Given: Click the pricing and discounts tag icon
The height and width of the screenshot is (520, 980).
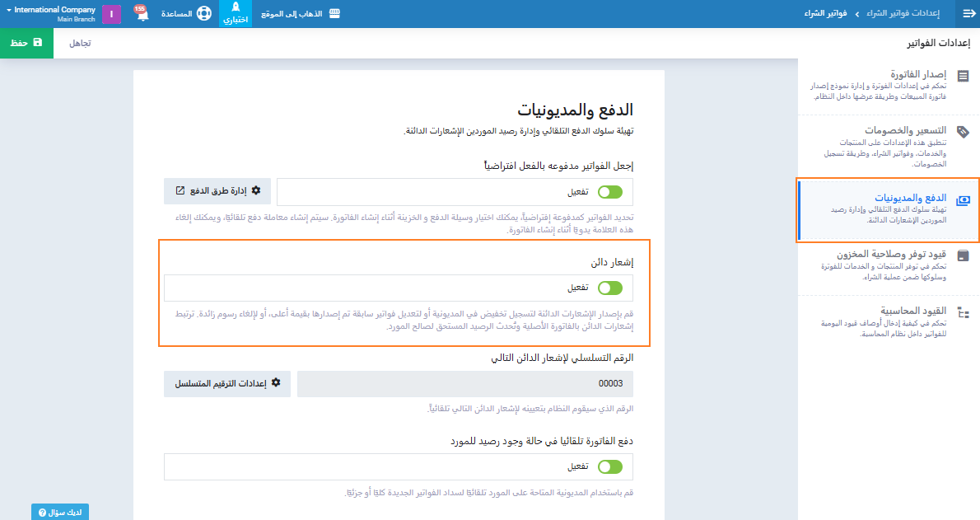Looking at the screenshot, I should click(963, 132).
